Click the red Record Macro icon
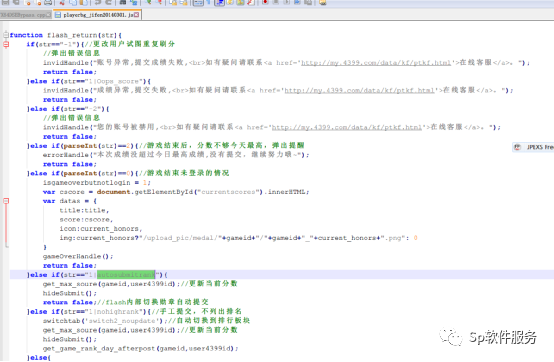 [265, 2]
